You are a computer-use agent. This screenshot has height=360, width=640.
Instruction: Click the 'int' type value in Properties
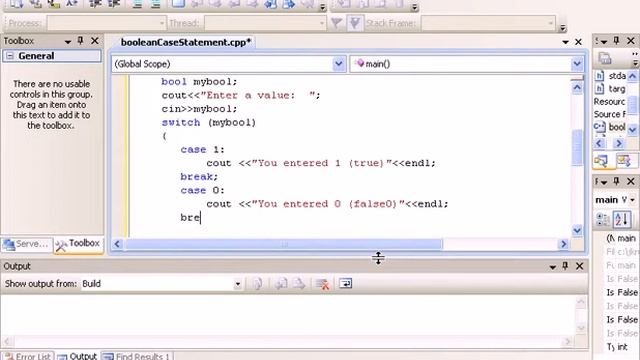click(622, 347)
